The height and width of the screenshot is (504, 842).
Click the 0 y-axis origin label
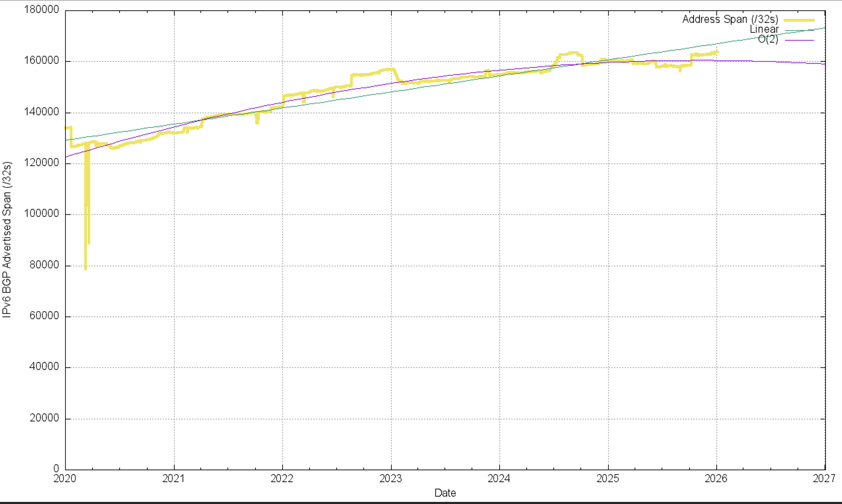56,468
